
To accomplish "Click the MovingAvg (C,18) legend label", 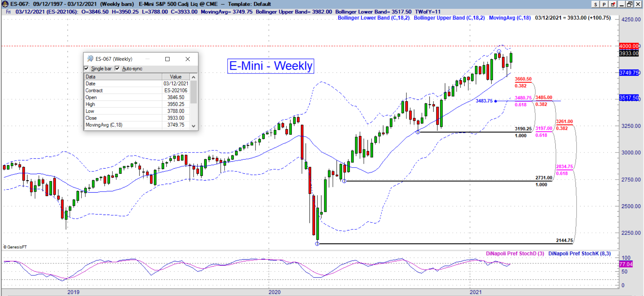I will [x=510, y=18].
